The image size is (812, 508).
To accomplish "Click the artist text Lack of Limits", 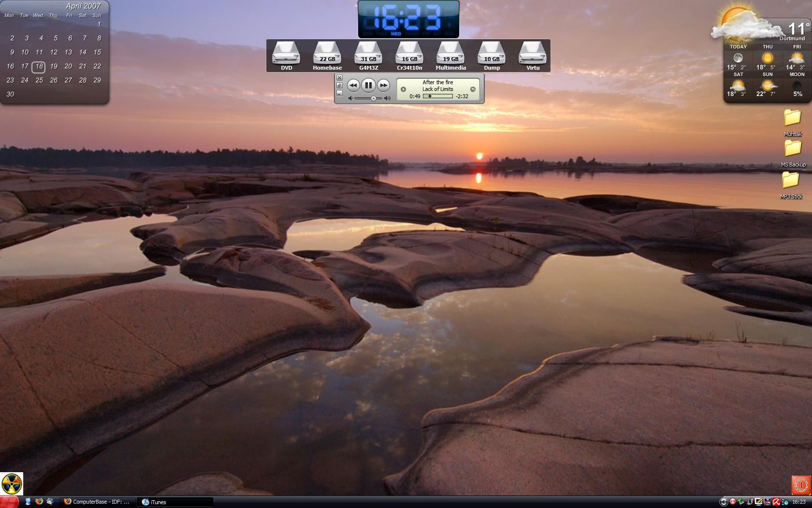I will coord(438,89).
